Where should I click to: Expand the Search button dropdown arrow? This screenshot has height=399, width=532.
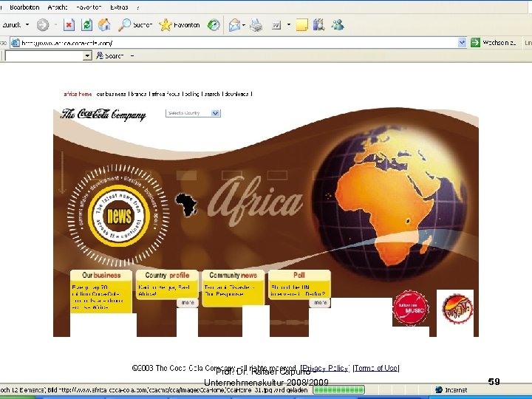(132, 56)
